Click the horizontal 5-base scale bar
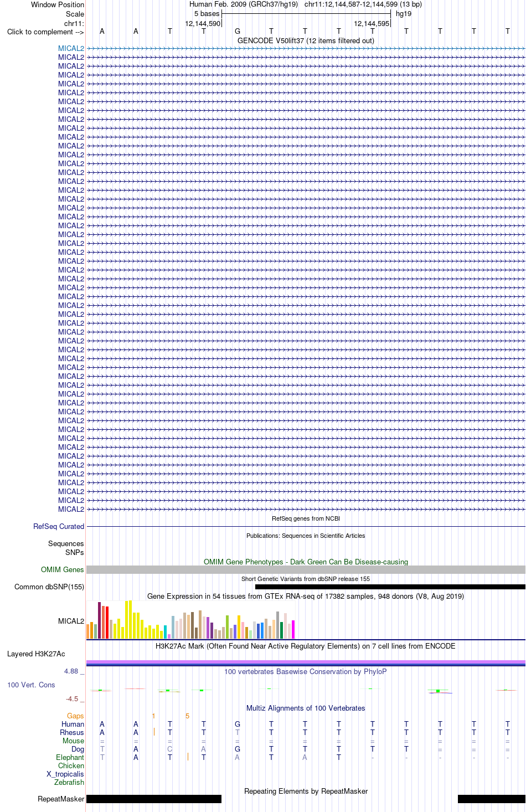526x812 pixels. tap(306, 14)
